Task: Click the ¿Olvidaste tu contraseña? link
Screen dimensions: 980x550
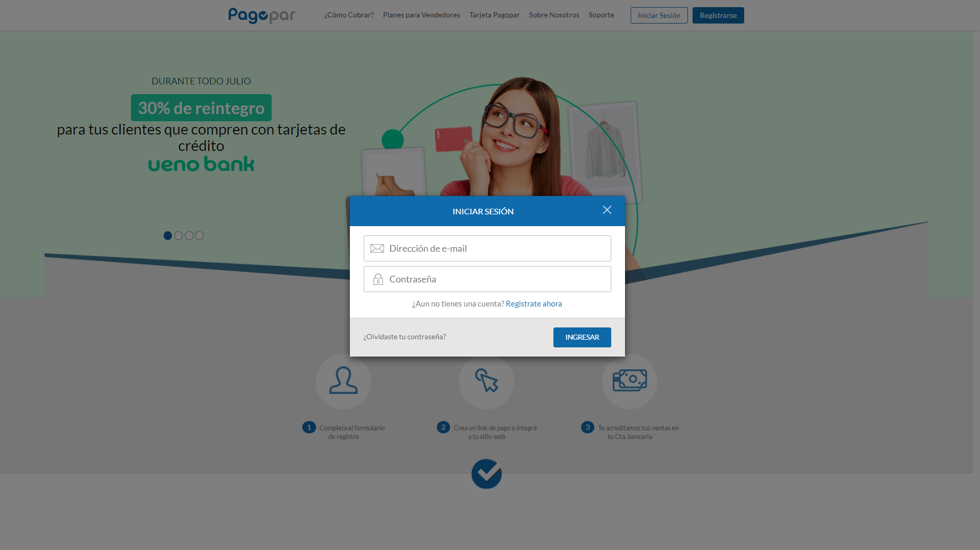Action: [x=405, y=337]
